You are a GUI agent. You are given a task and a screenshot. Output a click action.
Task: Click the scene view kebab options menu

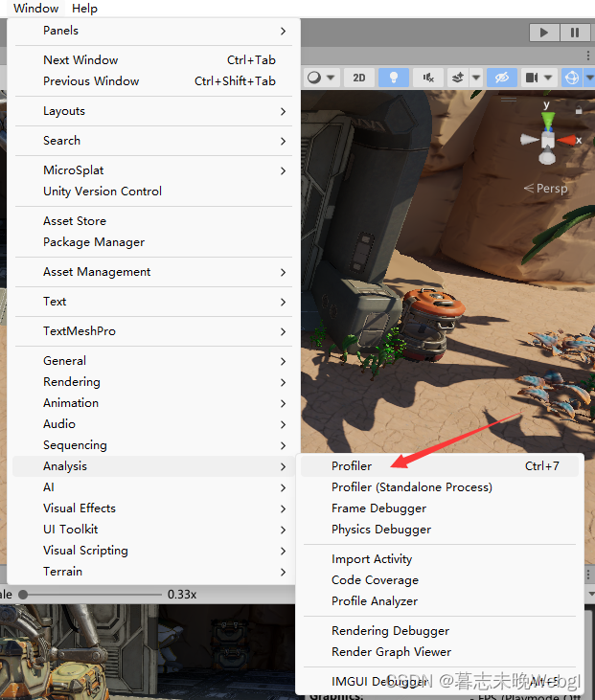click(588, 56)
